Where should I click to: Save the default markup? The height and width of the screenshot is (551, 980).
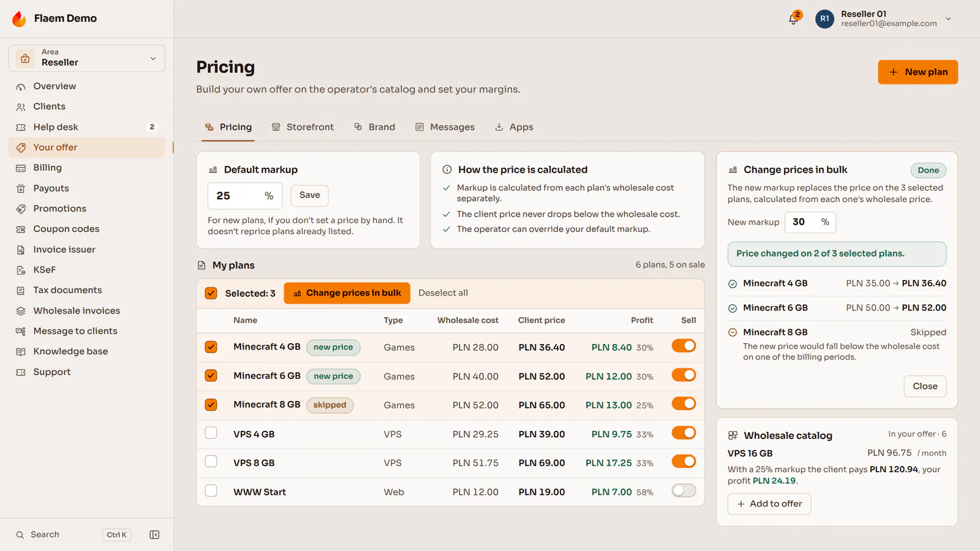(309, 195)
